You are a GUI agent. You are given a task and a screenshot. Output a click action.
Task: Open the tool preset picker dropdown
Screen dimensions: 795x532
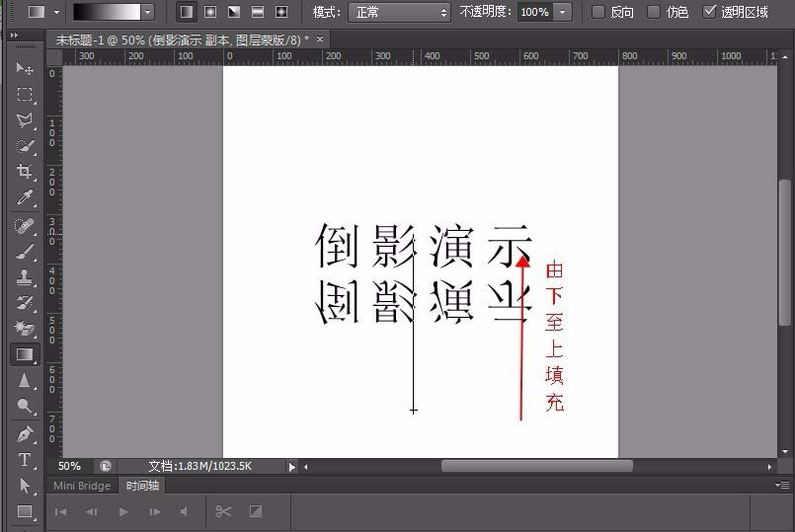pyautogui.click(x=57, y=12)
